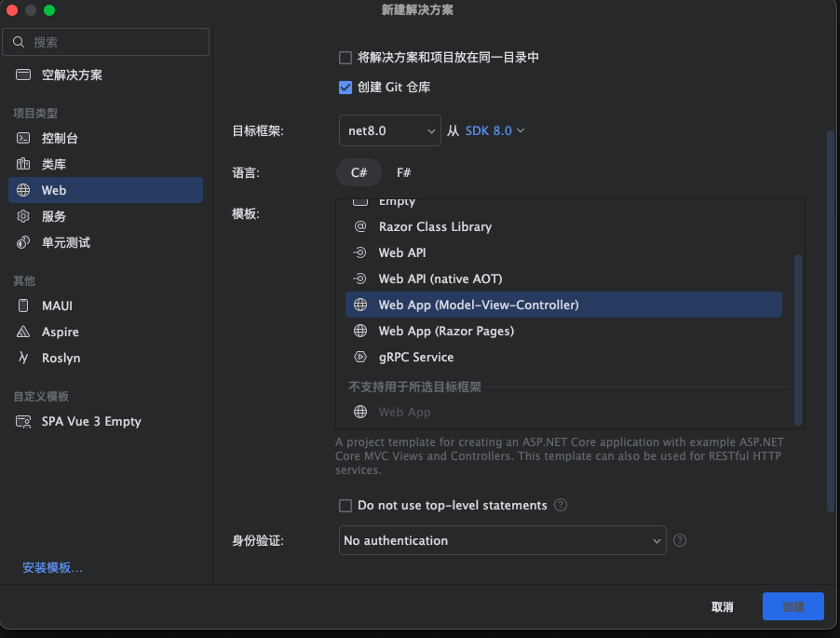Open the Aspire triangle icon
Screen dimensions: 840x638
(23, 332)
